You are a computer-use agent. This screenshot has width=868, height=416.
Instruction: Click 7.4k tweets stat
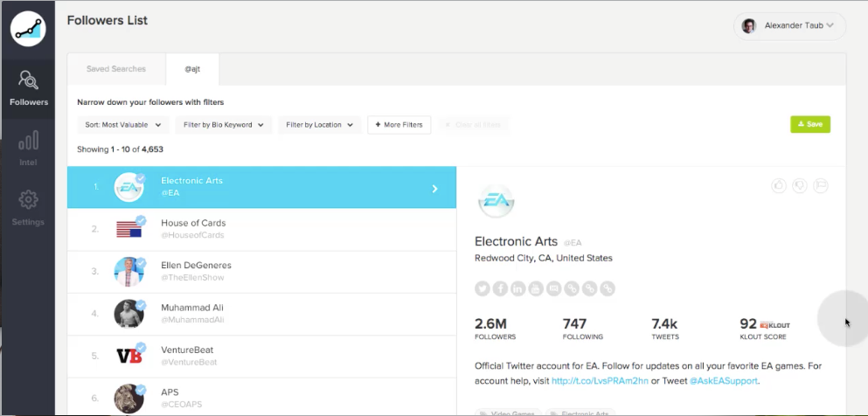point(665,329)
